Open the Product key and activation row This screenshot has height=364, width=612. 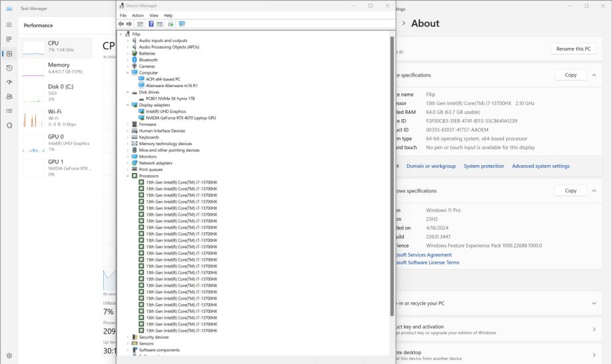point(499,329)
